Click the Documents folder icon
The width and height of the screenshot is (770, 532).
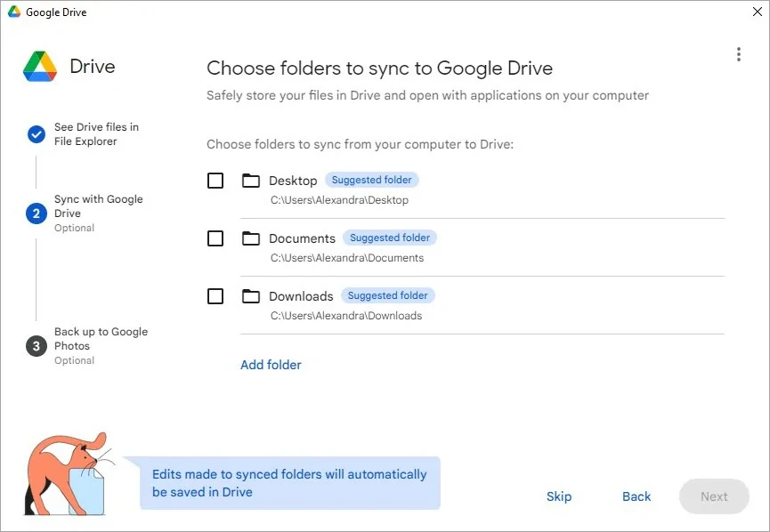tap(250, 238)
